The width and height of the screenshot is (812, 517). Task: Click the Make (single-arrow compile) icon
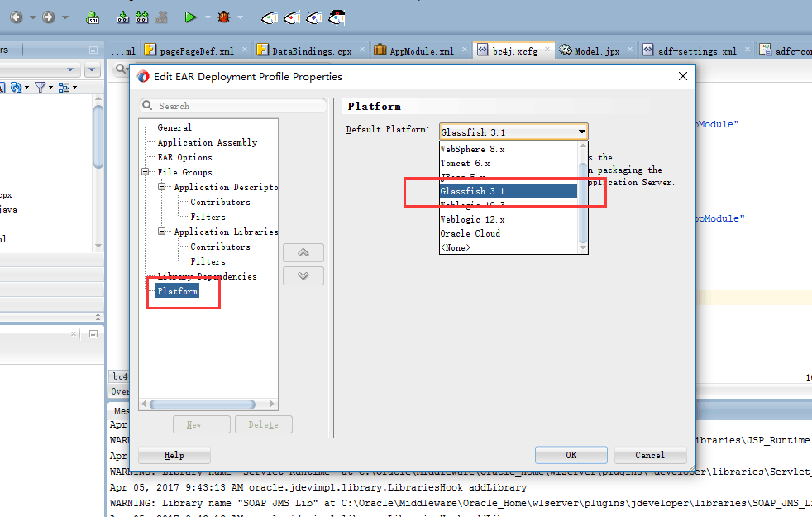(x=122, y=17)
